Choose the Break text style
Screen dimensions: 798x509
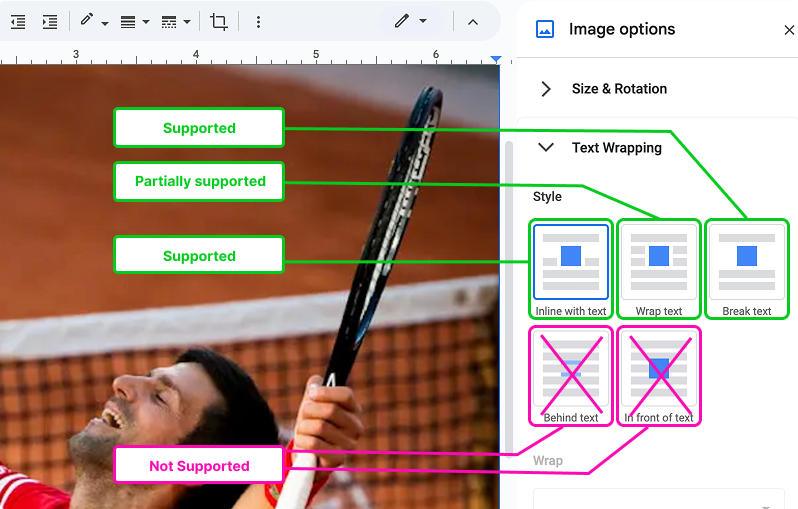746,262
